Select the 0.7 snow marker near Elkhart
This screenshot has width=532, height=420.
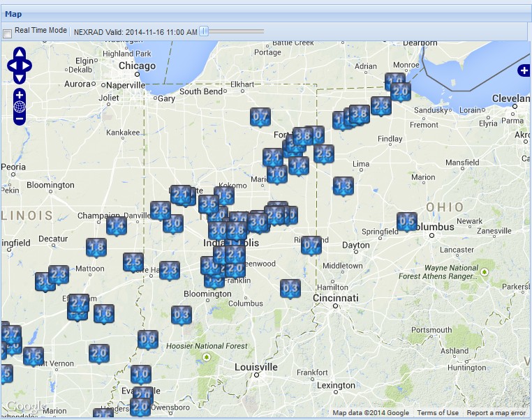coord(260,117)
